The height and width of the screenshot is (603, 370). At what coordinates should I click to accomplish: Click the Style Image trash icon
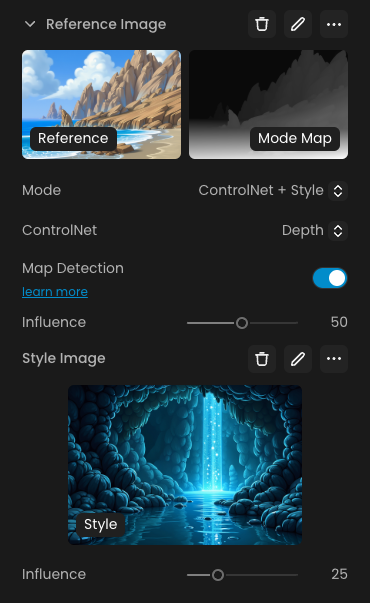pos(262,359)
